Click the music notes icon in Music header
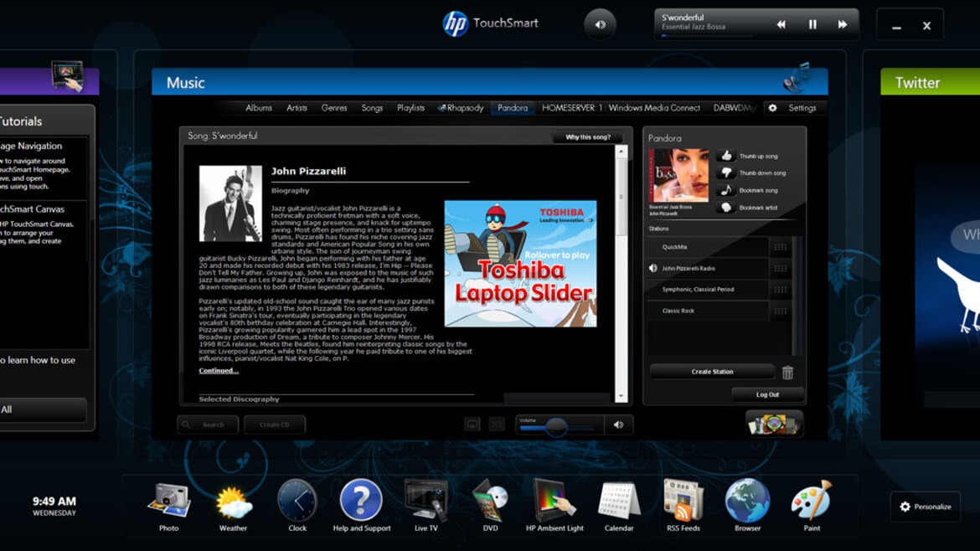 click(797, 79)
